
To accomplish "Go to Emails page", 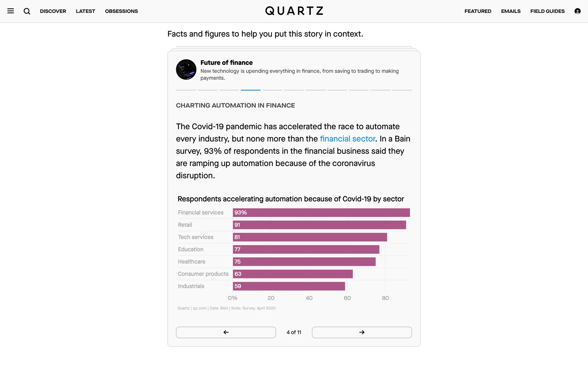I will click(511, 11).
